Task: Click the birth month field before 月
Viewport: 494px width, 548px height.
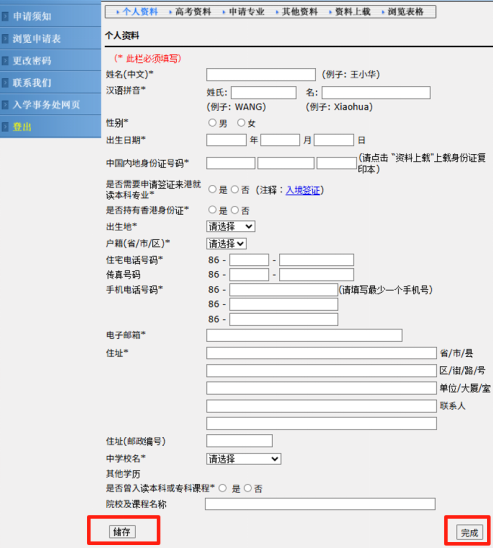Action: [x=280, y=140]
